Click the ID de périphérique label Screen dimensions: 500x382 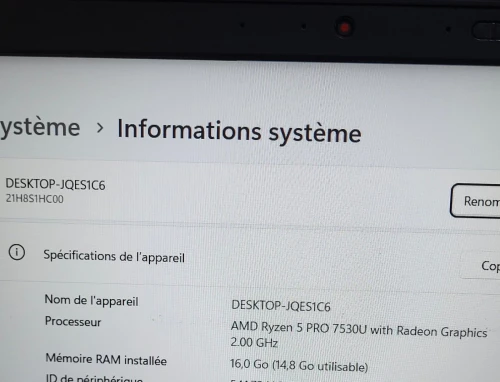(94, 378)
